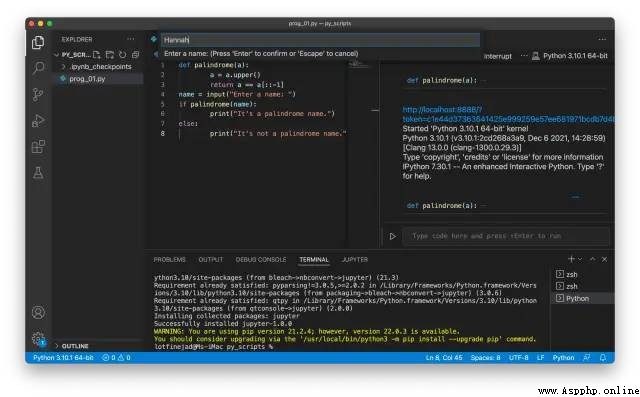This screenshot has width=640, height=397.
Task: Click the New File icon in Explorer
Action: point(97,55)
